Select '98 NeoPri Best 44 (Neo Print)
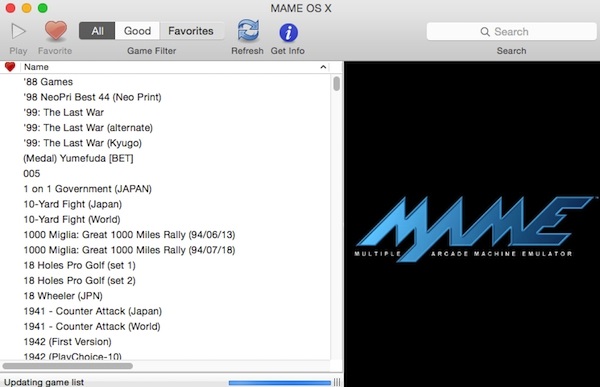Viewport: 600px width, 387px height. (x=92, y=97)
